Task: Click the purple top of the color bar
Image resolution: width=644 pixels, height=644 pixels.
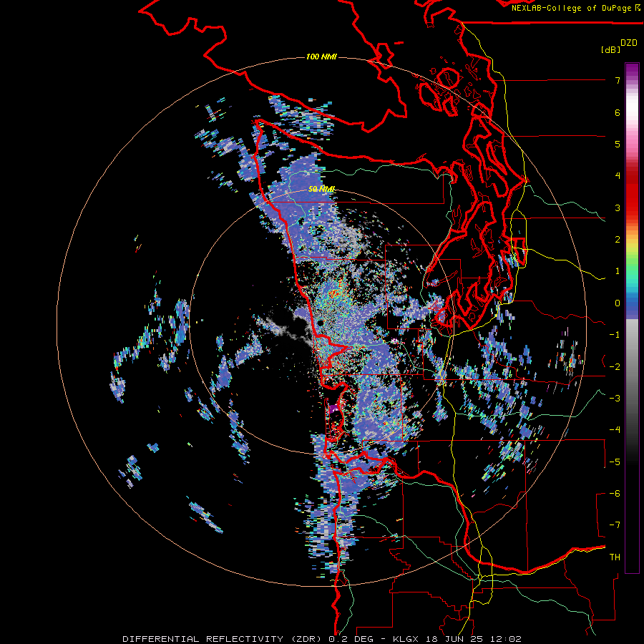Action: [x=632, y=70]
